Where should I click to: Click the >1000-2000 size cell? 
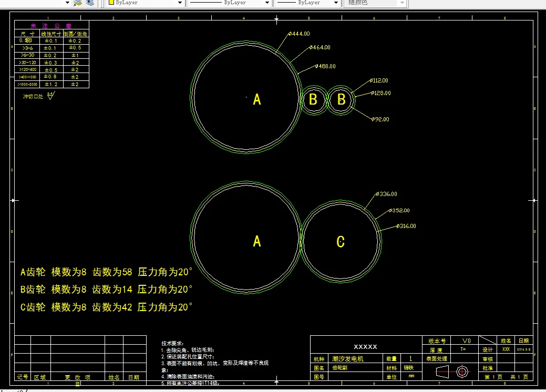click(x=27, y=84)
